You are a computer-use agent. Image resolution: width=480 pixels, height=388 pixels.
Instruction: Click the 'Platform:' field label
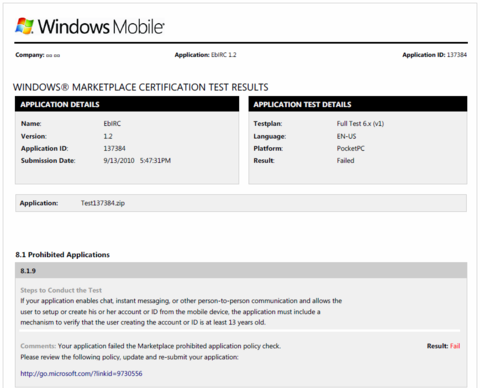[268, 148]
